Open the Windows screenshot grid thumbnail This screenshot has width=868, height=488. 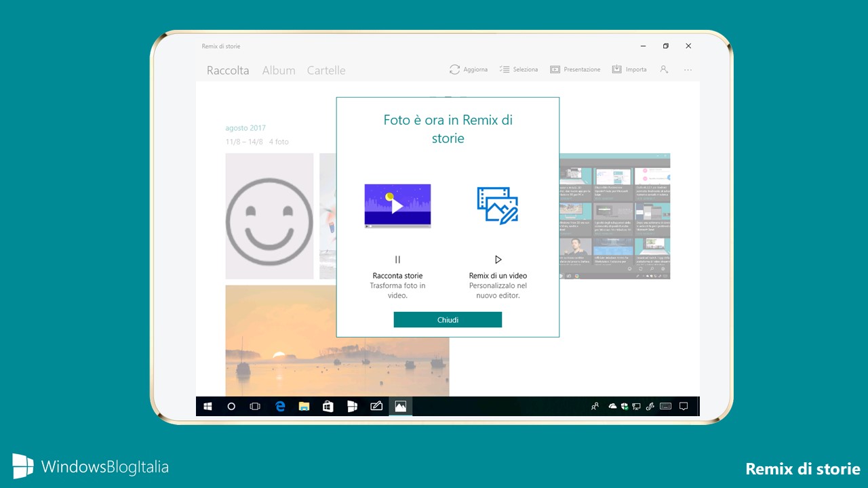(614, 216)
